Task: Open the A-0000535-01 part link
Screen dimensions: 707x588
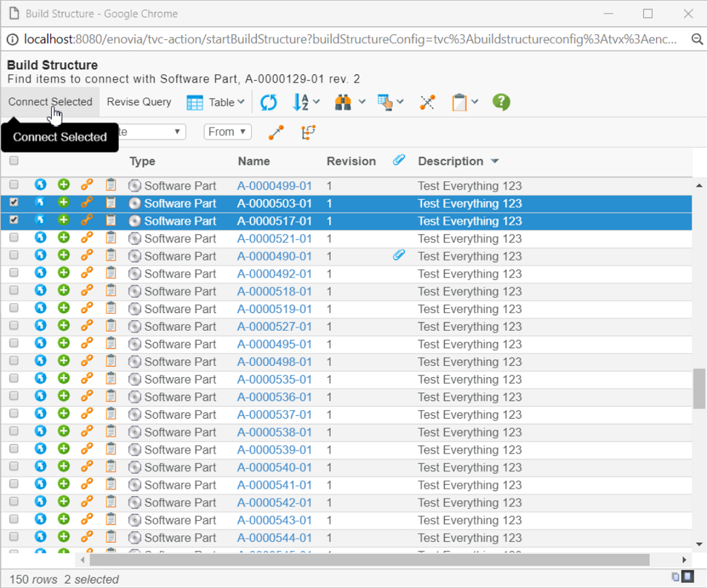Action: (274, 379)
